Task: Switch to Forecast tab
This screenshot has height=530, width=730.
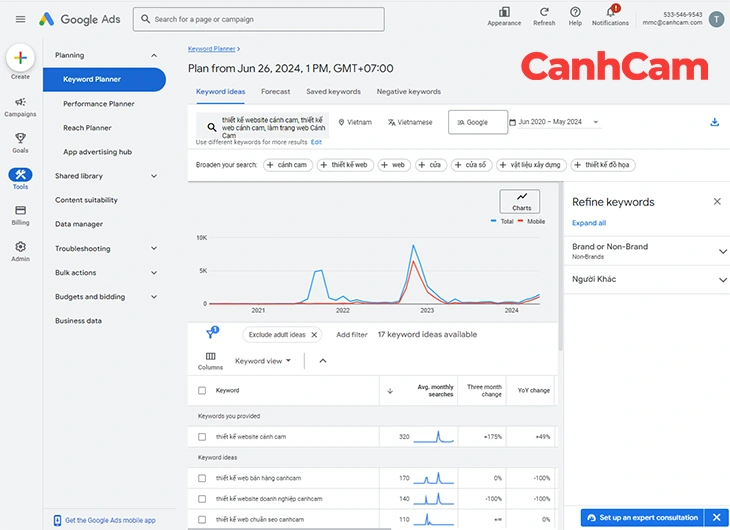Action: pyautogui.click(x=275, y=92)
